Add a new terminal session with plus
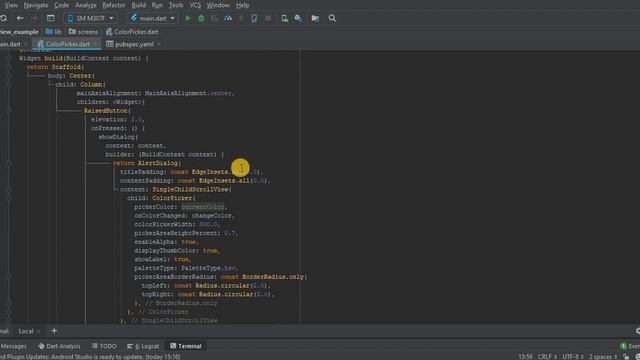The image size is (640, 360). (x=54, y=331)
